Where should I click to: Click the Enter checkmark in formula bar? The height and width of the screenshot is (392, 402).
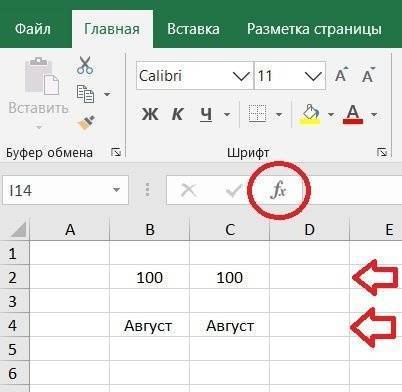(234, 190)
